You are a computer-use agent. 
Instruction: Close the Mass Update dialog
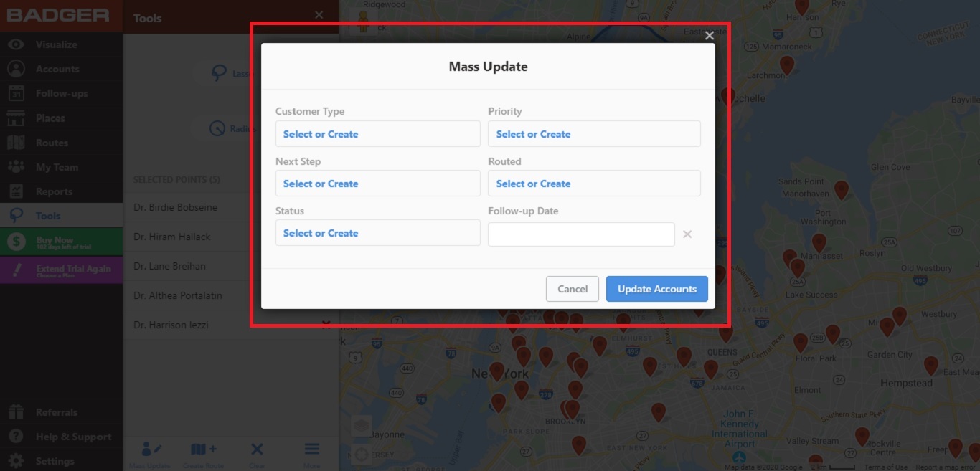pyautogui.click(x=710, y=36)
